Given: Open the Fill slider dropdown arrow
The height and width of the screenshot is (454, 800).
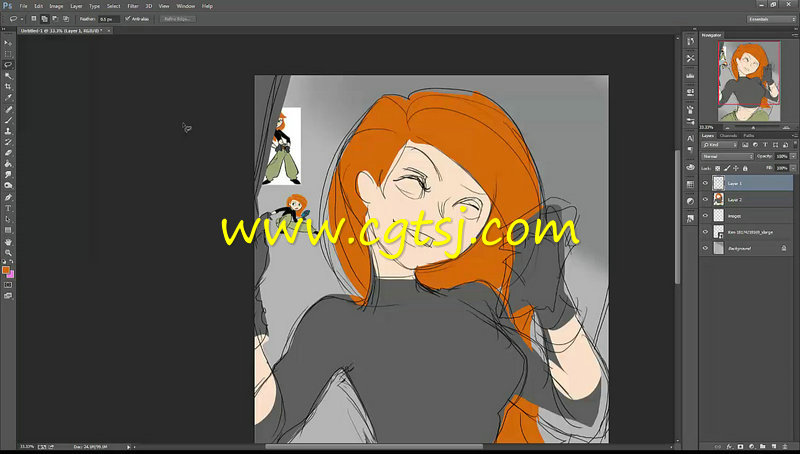Looking at the screenshot, I should coord(793,168).
